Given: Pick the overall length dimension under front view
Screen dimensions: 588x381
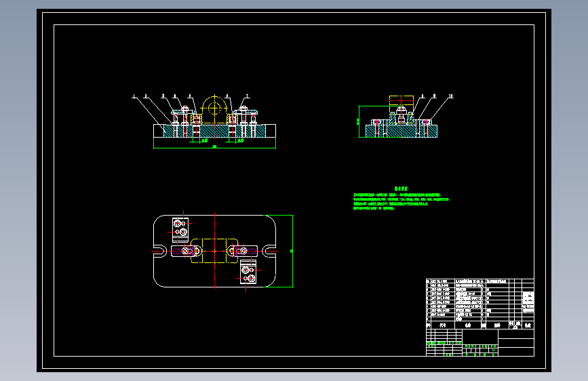Looking at the screenshot, I should tap(214, 146).
